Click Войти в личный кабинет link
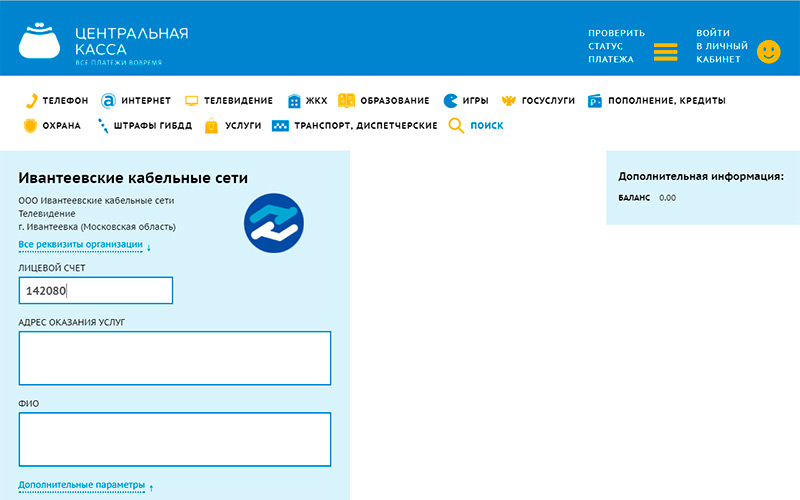 [x=722, y=46]
